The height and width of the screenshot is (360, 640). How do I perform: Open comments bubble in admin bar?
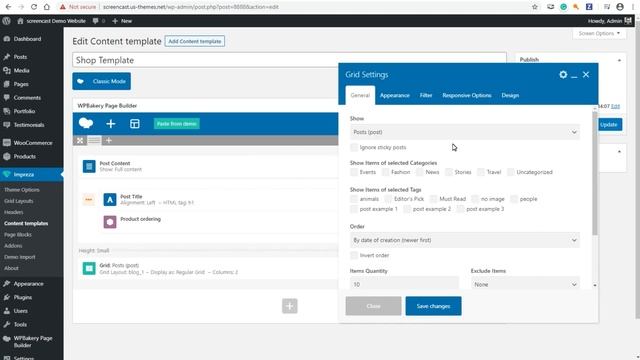[98, 21]
